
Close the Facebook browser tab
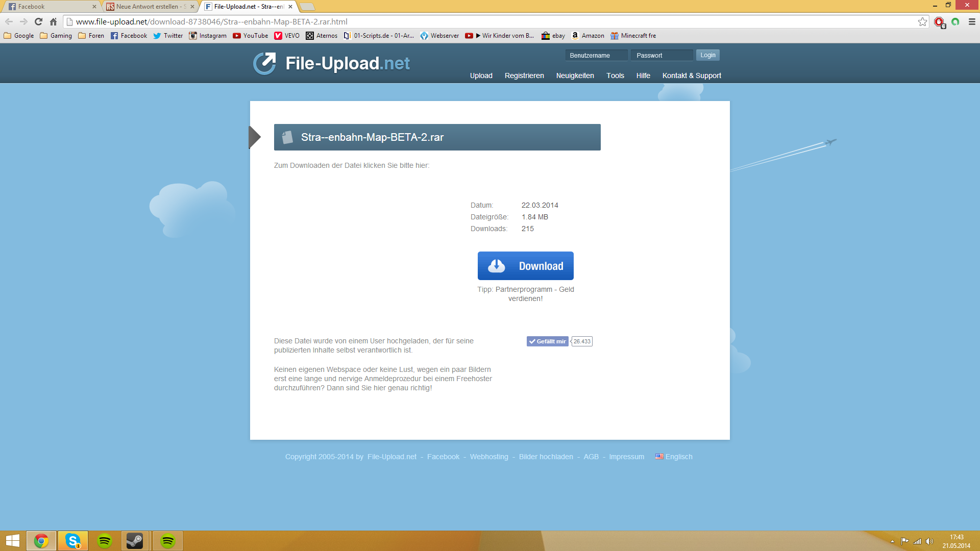coord(94,7)
